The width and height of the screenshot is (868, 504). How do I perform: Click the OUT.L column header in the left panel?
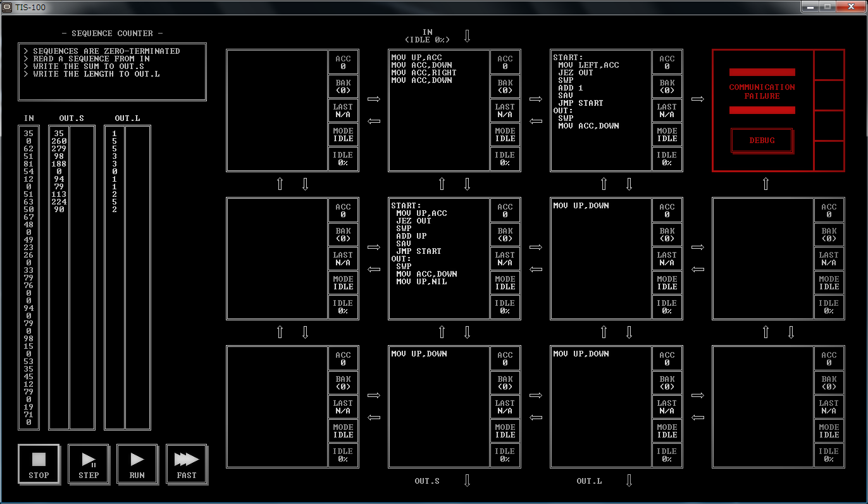(127, 118)
